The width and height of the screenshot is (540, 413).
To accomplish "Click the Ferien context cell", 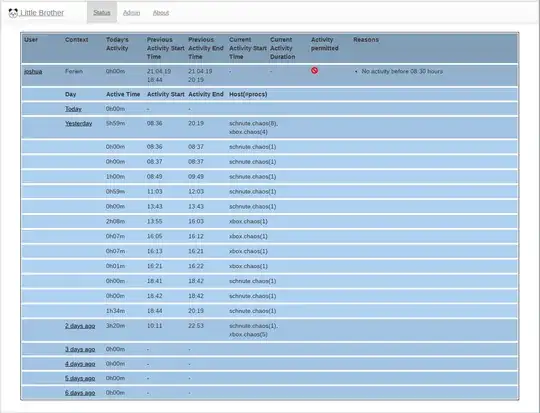I will 74,71.
